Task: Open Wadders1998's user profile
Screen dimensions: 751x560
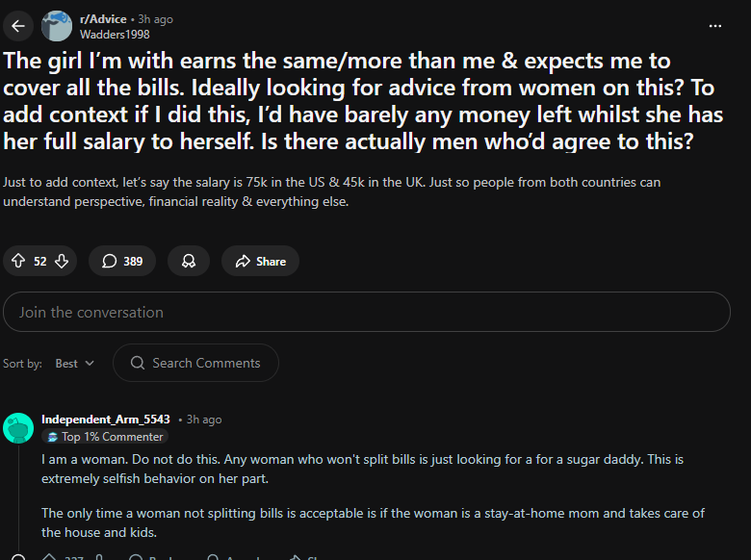Action: 114,35
